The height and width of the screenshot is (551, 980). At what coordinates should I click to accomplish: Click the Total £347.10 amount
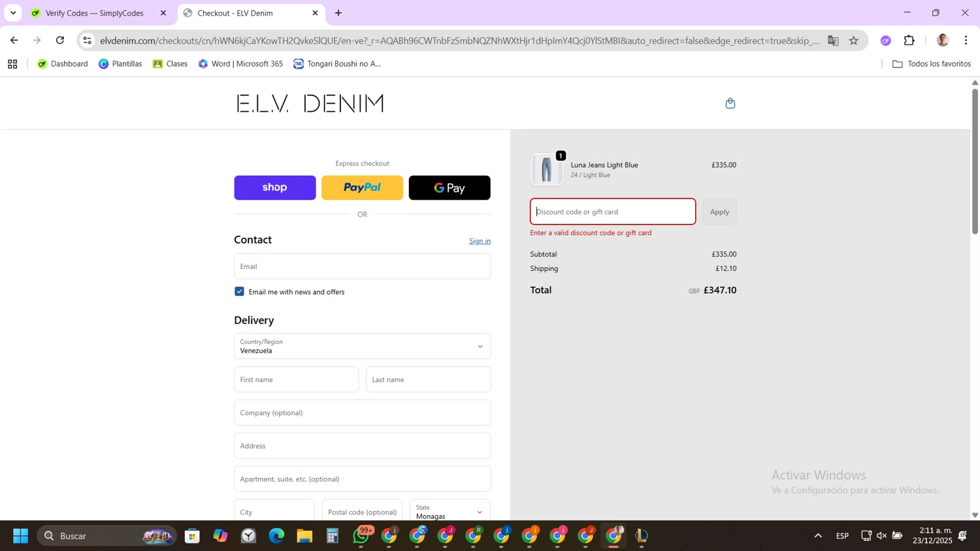(719, 291)
